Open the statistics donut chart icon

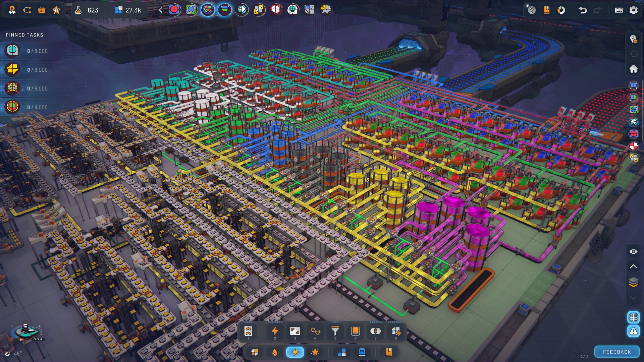coord(561,10)
